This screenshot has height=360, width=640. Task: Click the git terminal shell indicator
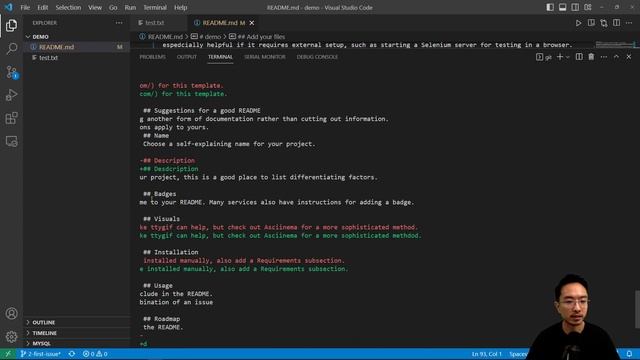[544, 57]
